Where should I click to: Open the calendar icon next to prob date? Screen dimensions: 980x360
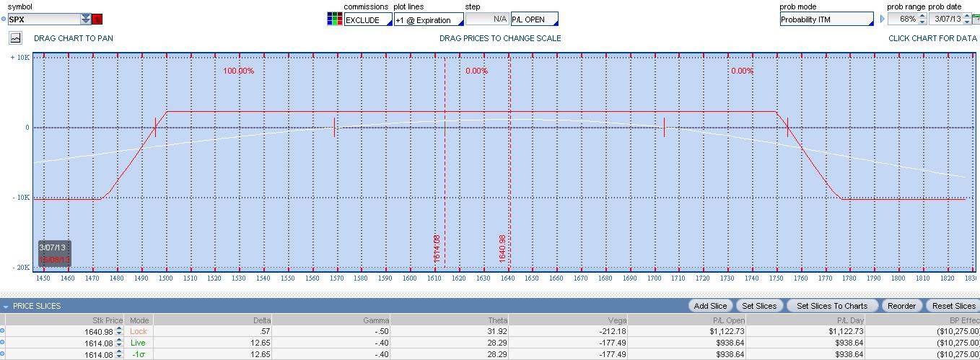click(x=976, y=19)
